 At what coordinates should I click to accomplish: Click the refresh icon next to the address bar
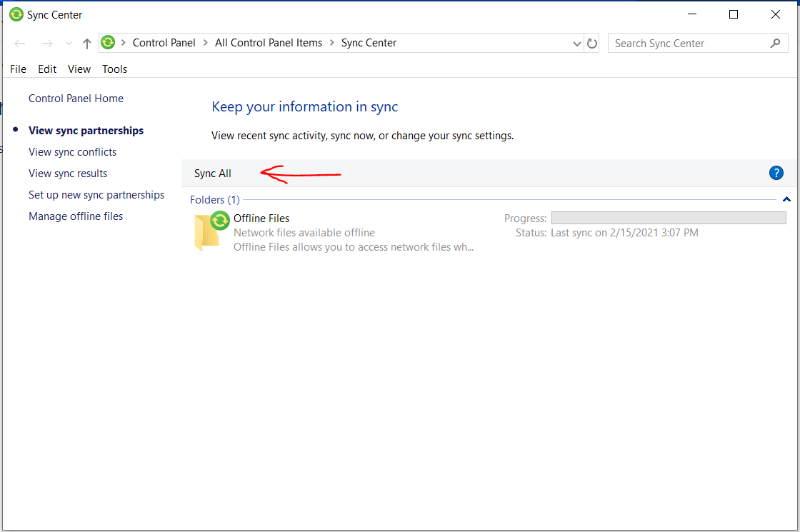click(x=592, y=43)
